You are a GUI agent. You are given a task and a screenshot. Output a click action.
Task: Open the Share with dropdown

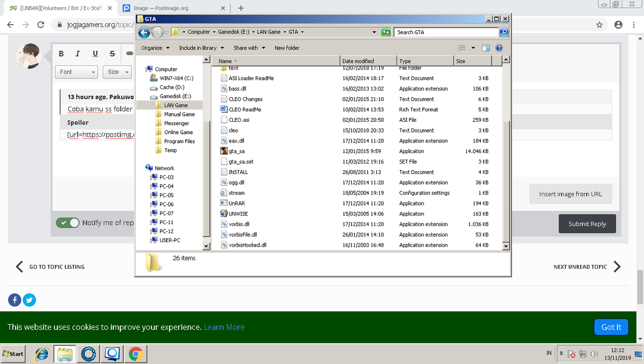click(249, 48)
